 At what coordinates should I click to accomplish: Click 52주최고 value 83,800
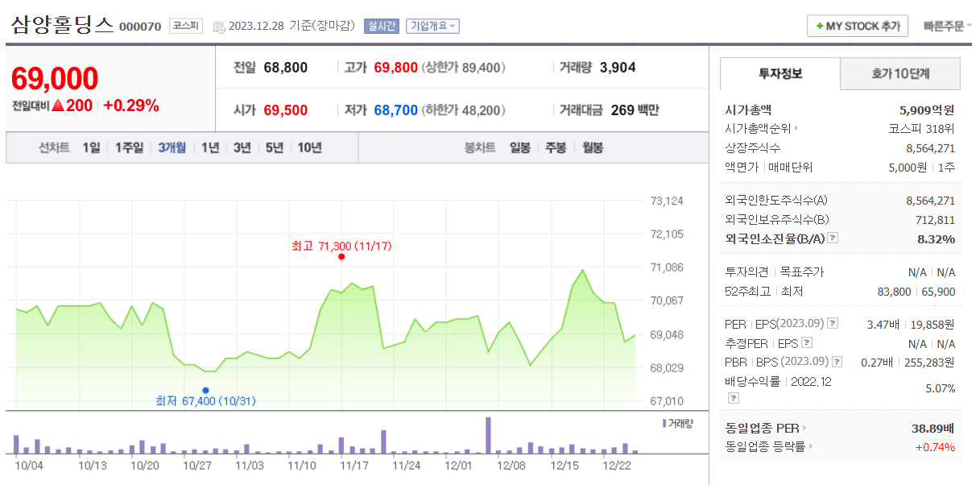point(894,292)
